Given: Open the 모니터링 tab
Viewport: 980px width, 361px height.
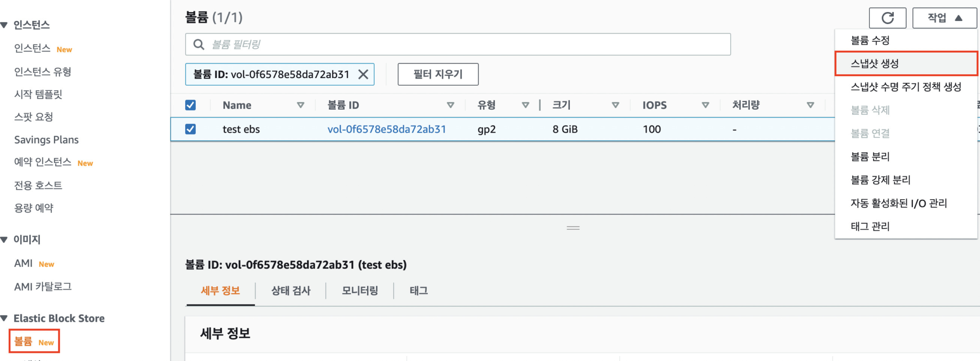Looking at the screenshot, I should 359,291.
